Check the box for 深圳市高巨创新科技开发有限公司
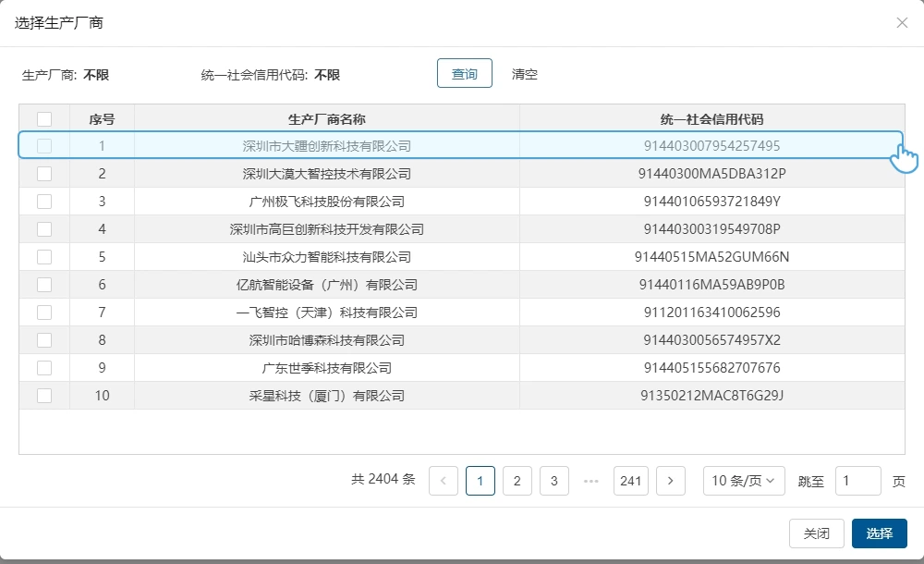Screen dimensions: 924x564 click(x=44, y=229)
